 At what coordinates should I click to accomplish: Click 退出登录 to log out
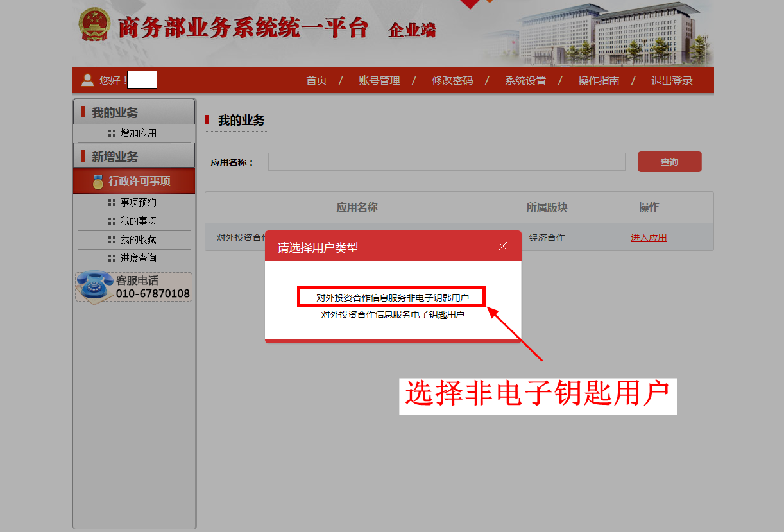[x=672, y=81]
